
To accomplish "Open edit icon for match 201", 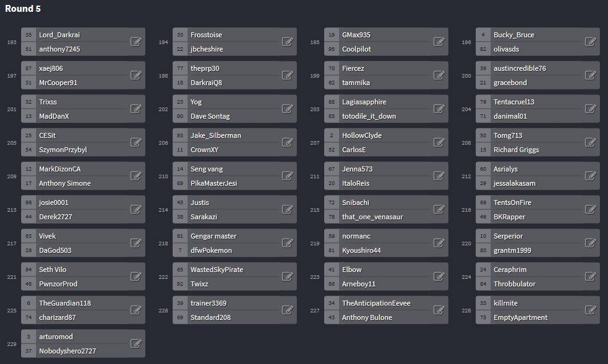I will tap(136, 109).
